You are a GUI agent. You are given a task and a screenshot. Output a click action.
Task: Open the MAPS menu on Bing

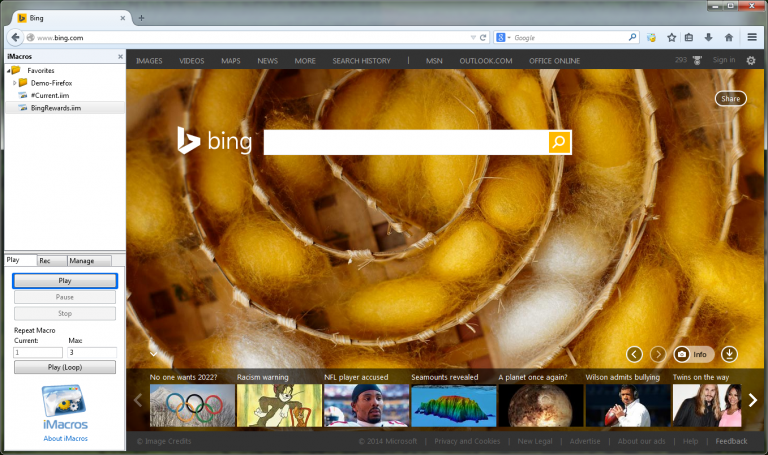pyautogui.click(x=230, y=61)
